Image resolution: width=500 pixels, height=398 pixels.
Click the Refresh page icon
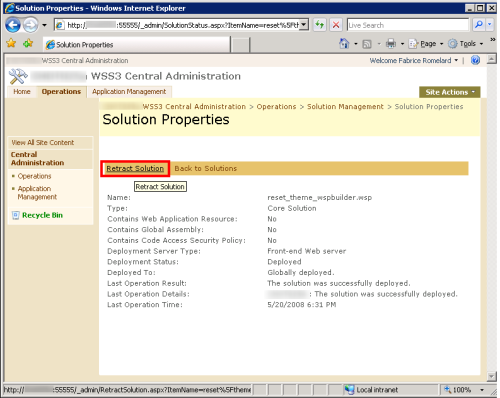pyautogui.click(x=320, y=25)
